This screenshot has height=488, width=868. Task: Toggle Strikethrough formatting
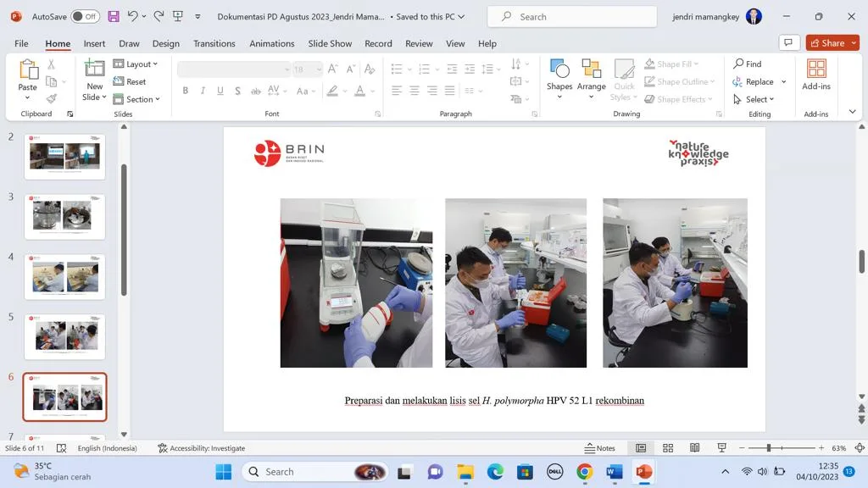coord(255,91)
